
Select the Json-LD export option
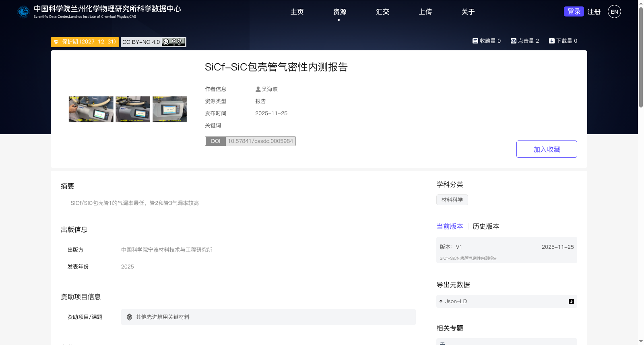(506, 302)
